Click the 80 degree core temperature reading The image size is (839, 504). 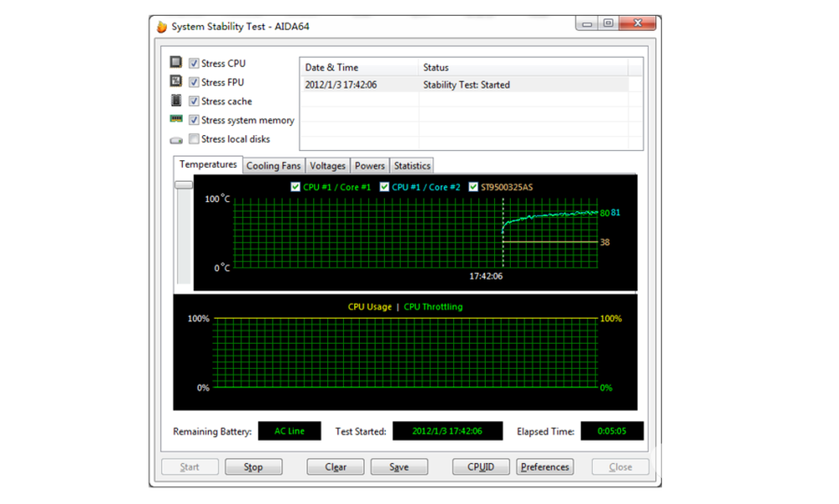click(605, 213)
